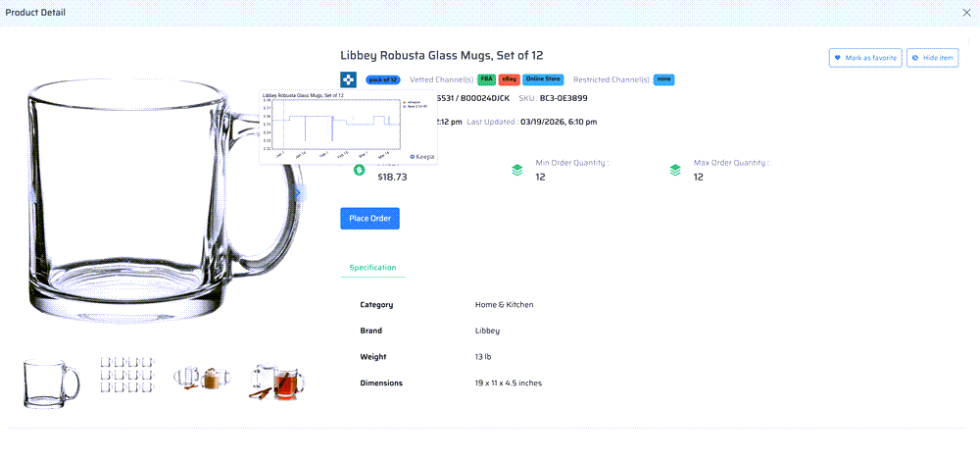Image resolution: width=980 pixels, height=462 pixels.
Task: Click the FBA channel badge
Action: [x=487, y=79]
